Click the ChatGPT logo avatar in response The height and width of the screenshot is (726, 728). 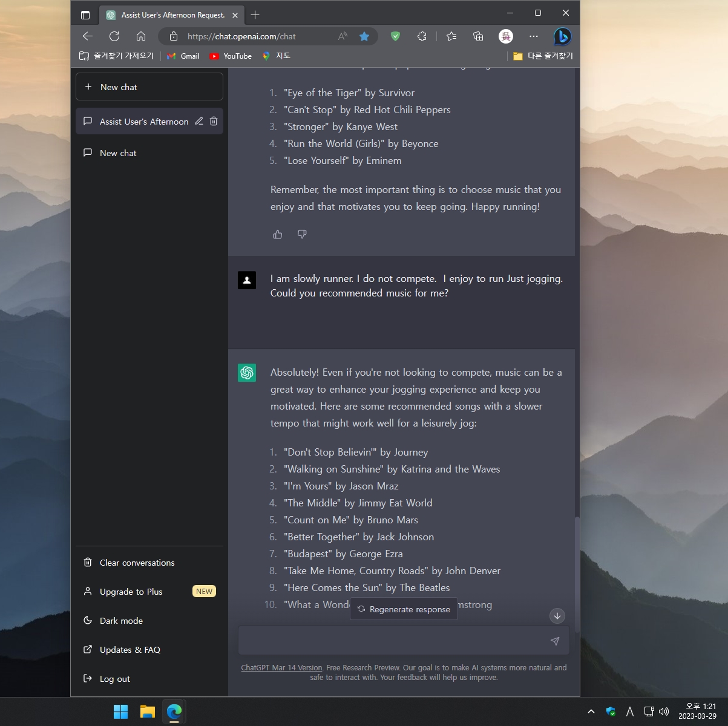[247, 373]
